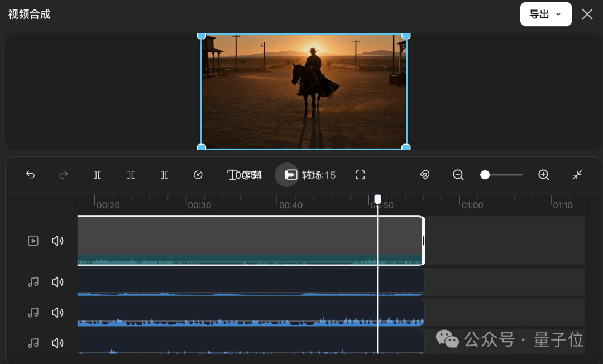Toggle the magnet snapping icon
The image size is (603, 364).
[x=424, y=175]
